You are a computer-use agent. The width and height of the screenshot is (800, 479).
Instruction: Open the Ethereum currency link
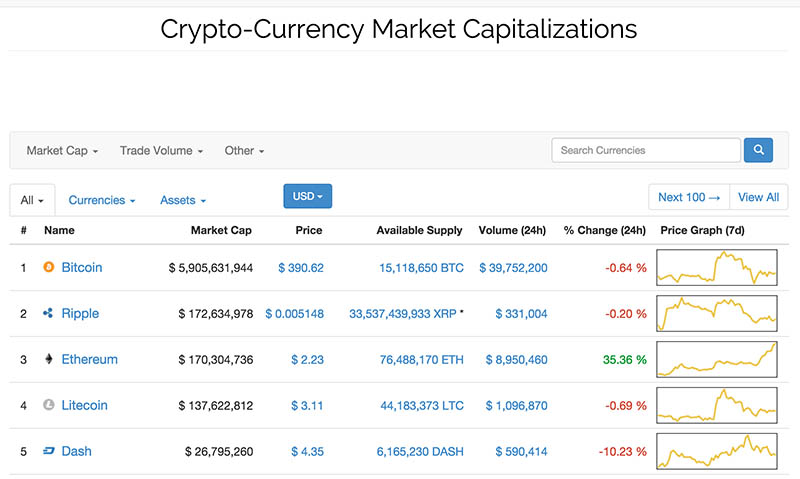(x=89, y=359)
